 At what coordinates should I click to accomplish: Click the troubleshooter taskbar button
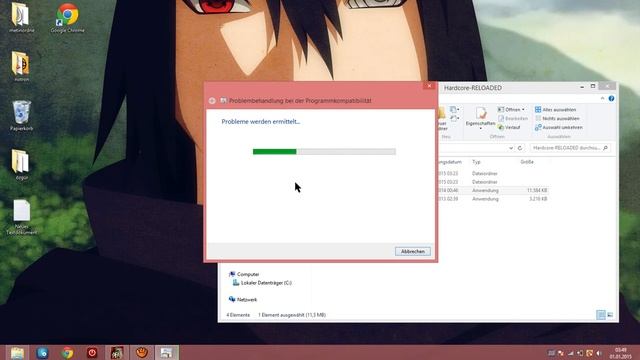(x=167, y=353)
